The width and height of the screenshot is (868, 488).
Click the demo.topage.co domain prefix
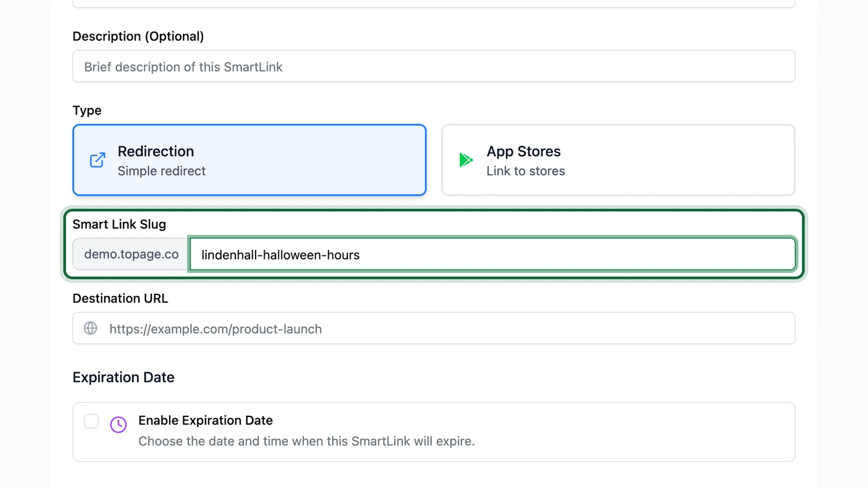131,254
